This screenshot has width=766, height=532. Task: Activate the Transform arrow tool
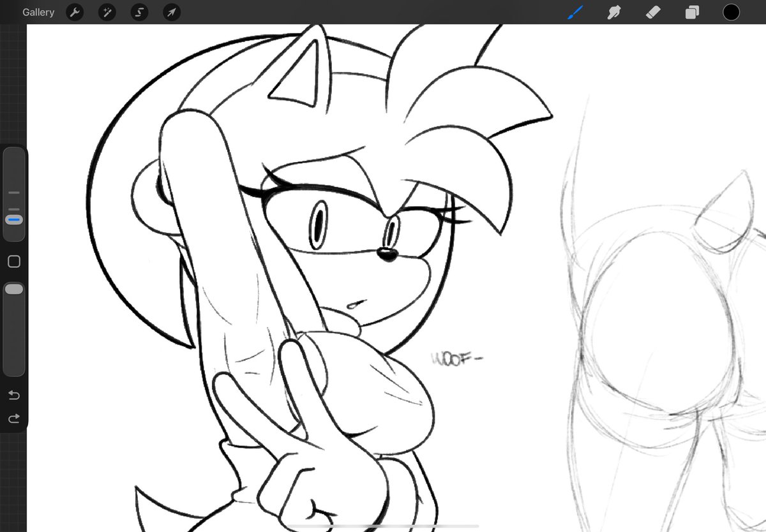171,12
